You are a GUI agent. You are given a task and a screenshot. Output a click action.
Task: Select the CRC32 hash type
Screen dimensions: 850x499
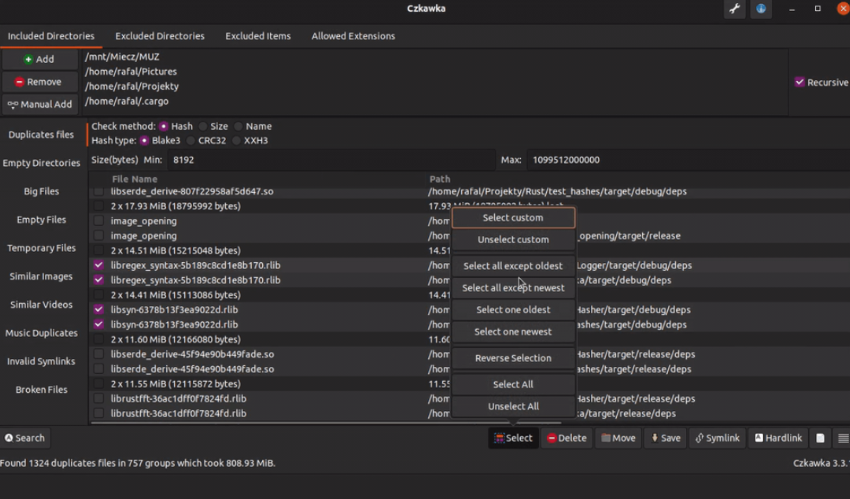(x=190, y=141)
